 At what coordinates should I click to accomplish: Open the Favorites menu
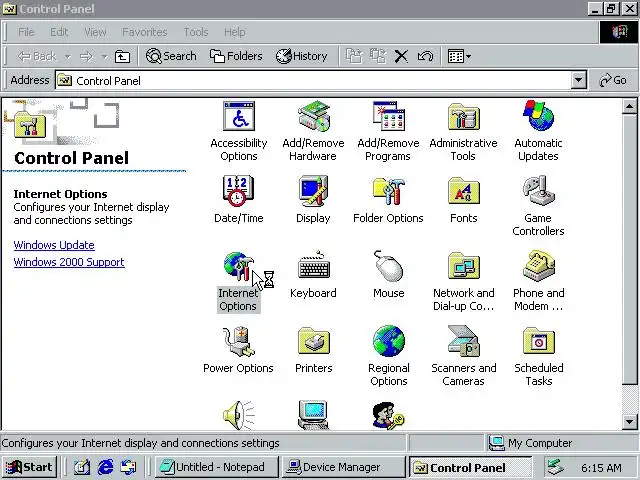click(x=145, y=32)
